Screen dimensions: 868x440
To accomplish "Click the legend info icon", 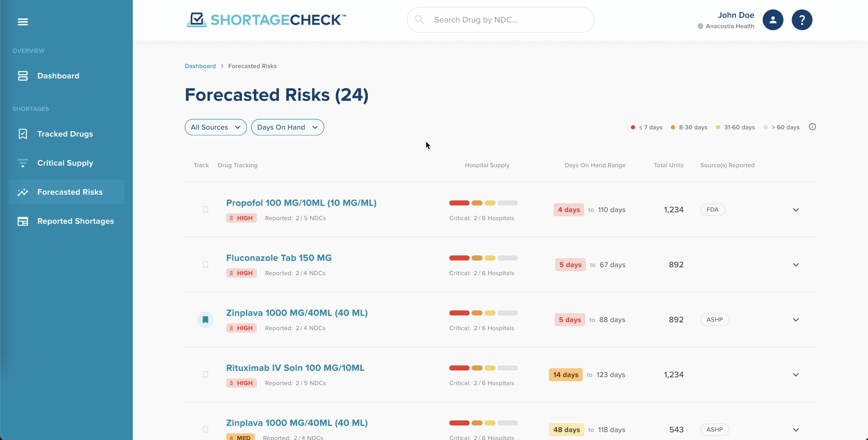I will pyautogui.click(x=812, y=127).
